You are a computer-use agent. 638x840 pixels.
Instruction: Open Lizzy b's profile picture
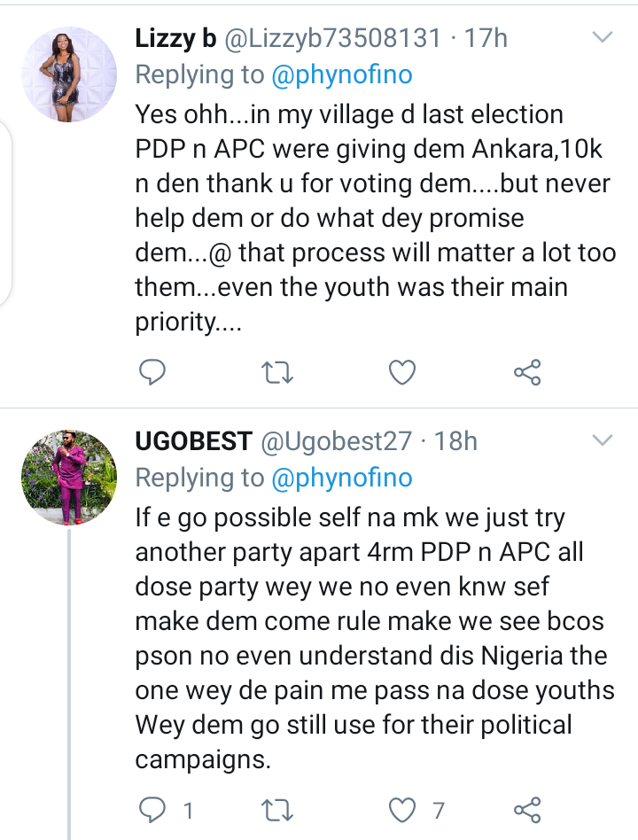(x=69, y=74)
